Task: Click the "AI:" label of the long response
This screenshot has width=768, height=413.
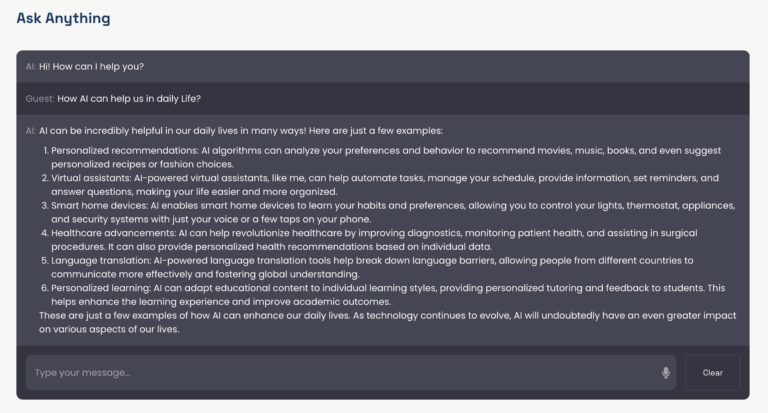Action: 31,130
